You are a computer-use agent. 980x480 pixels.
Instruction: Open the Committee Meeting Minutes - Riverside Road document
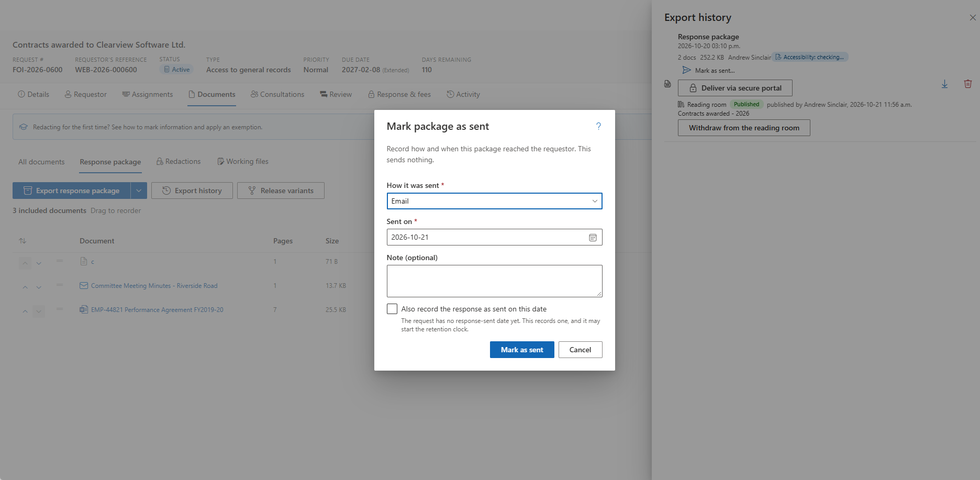(x=154, y=286)
